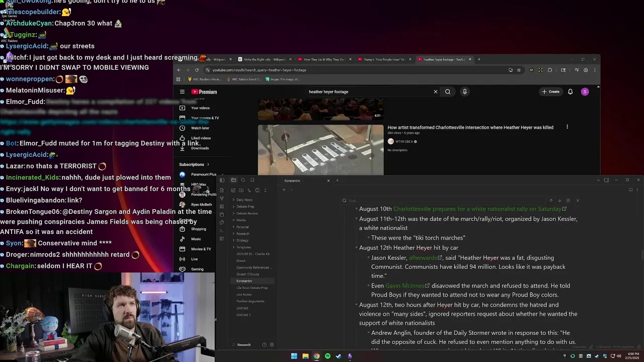The width and height of the screenshot is (644, 362).
Task: Open the Positive Arguments note
Action: click(250, 301)
